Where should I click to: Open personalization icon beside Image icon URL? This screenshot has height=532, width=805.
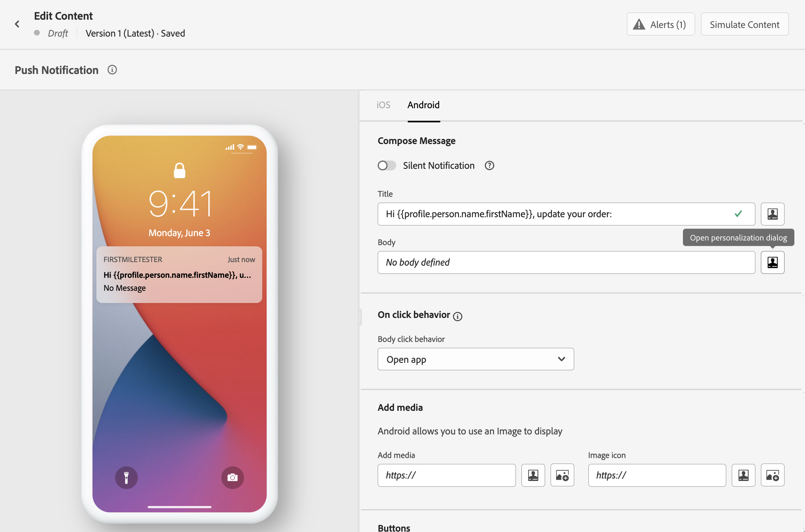[x=743, y=475]
